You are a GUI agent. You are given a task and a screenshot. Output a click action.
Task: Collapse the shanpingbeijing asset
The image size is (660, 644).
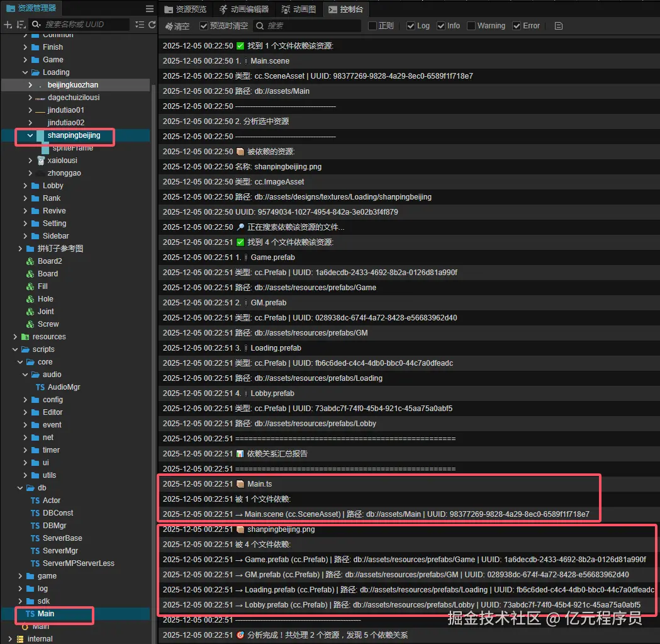click(x=30, y=135)
